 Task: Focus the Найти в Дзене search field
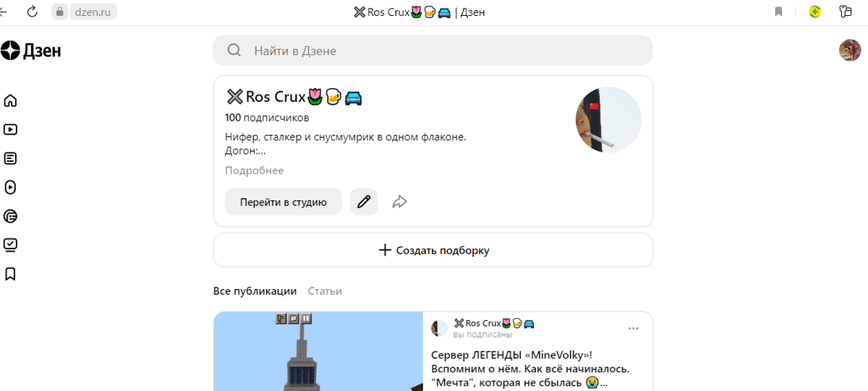pyautogui.click(x=433, y=51)
